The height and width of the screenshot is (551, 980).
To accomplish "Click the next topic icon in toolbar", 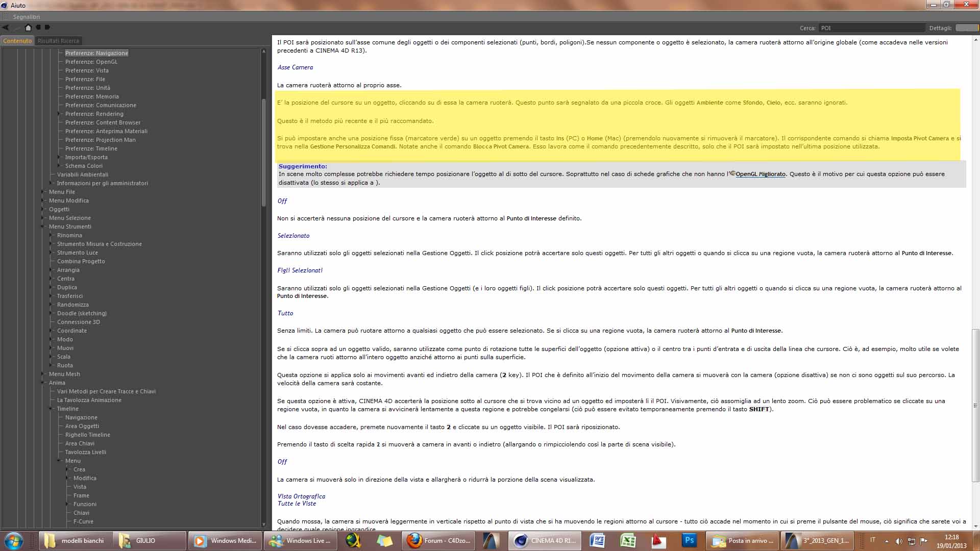I will coord(47,28).
